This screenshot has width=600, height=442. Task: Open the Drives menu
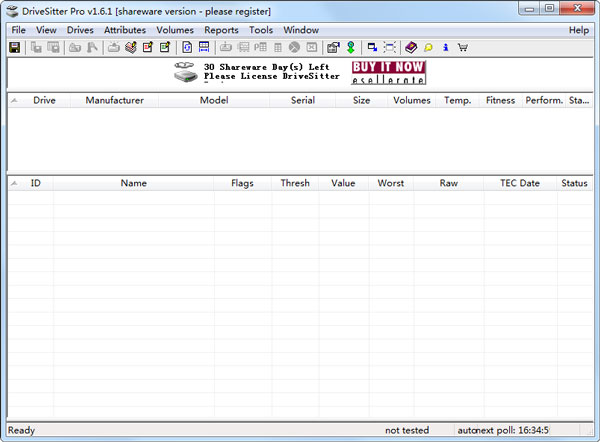(x=80, y=30)
